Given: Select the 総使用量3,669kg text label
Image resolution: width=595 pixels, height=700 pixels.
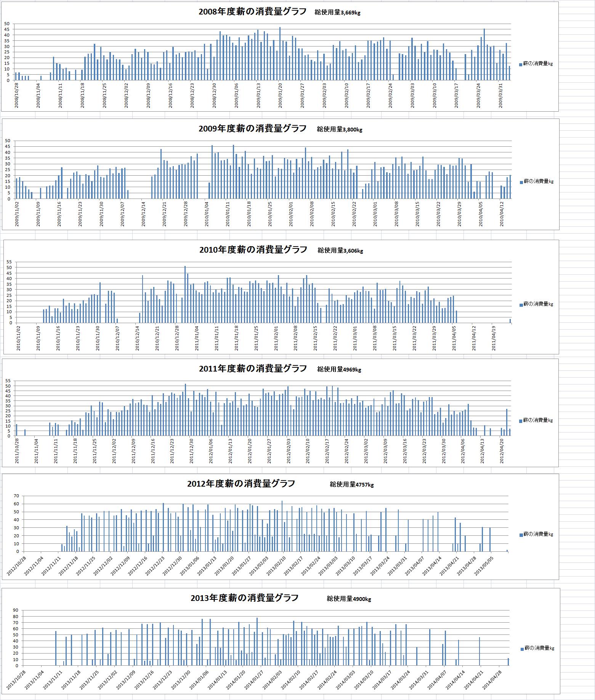Looking at the screenshot, I should pyautogui.click(x=337, y=13).
